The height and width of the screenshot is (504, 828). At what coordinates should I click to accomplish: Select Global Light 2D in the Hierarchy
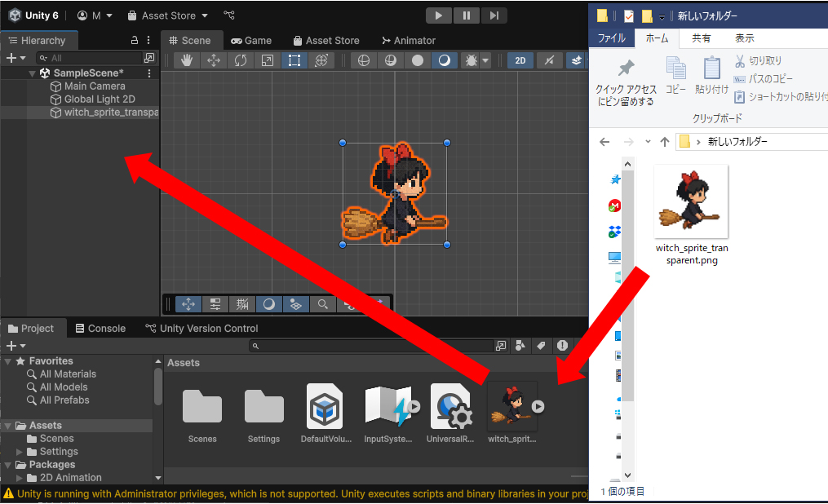click(100, 99)
